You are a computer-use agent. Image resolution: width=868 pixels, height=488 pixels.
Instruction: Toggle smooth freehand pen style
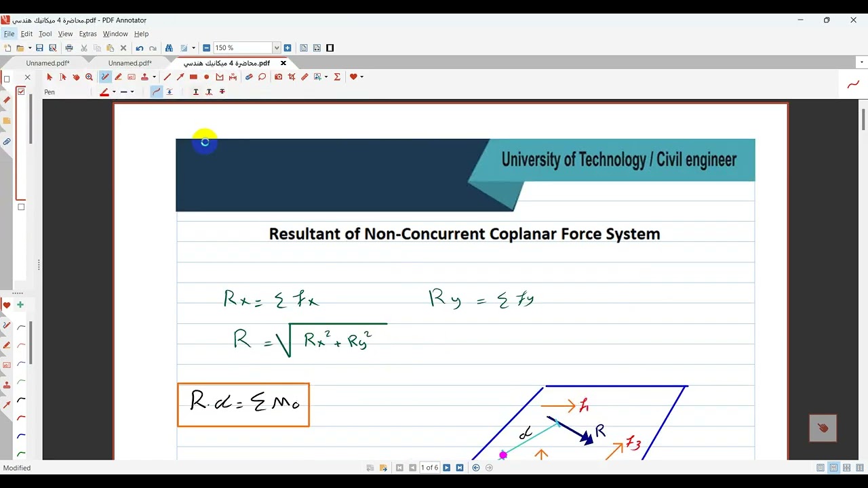[157, 92]
